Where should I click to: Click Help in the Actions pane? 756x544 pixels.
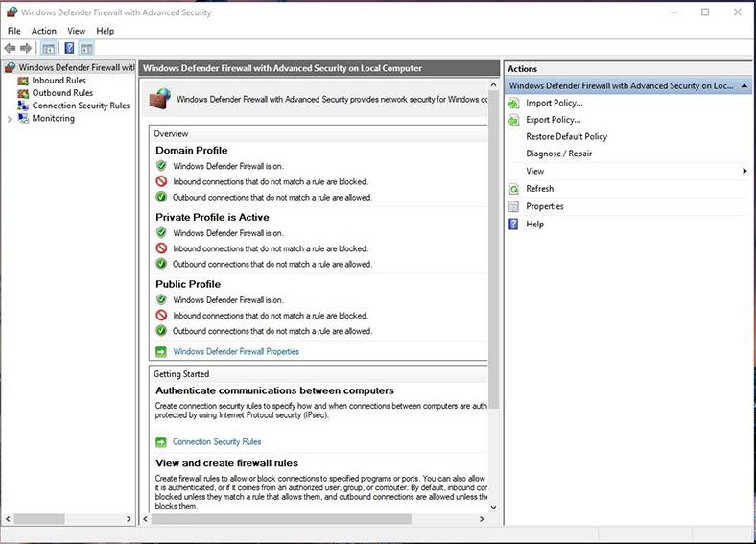(534, 224)
